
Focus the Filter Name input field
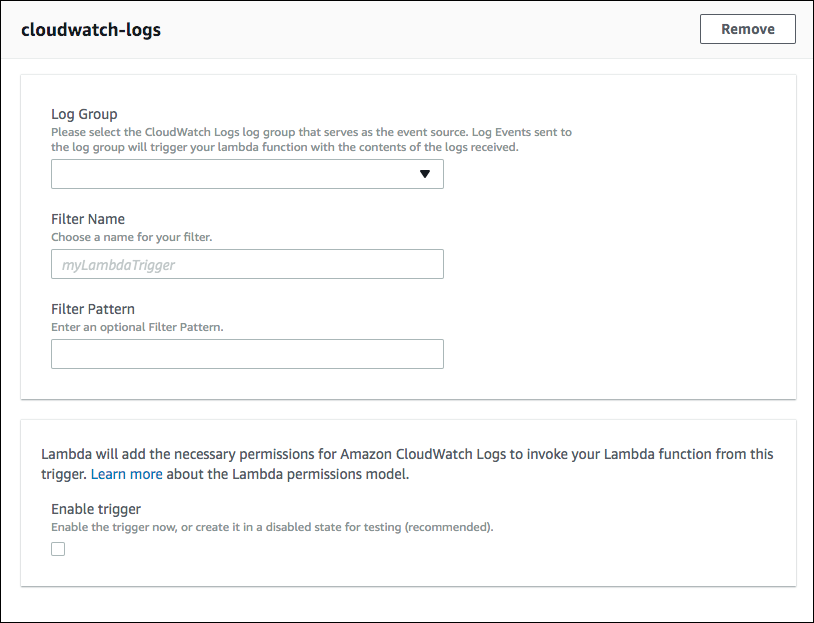247,264
